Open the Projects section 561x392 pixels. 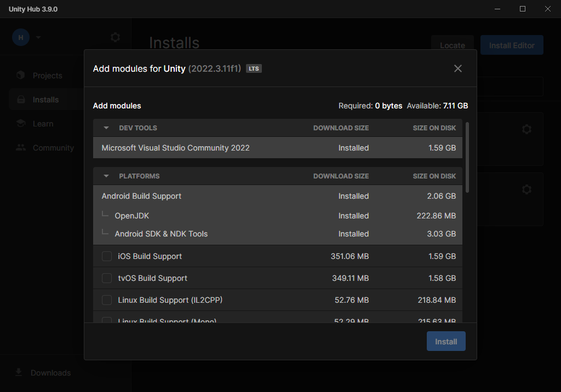(x=47, y=76)
